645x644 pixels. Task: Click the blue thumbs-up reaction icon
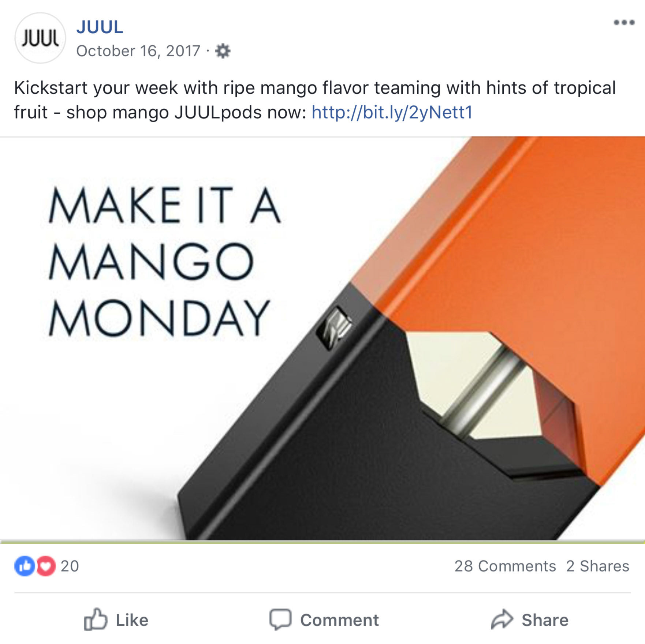point(25,566)
